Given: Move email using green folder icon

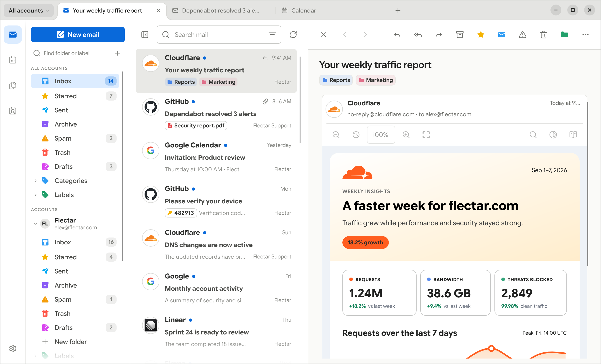Looking at the screenshot, I should (564, 35).
